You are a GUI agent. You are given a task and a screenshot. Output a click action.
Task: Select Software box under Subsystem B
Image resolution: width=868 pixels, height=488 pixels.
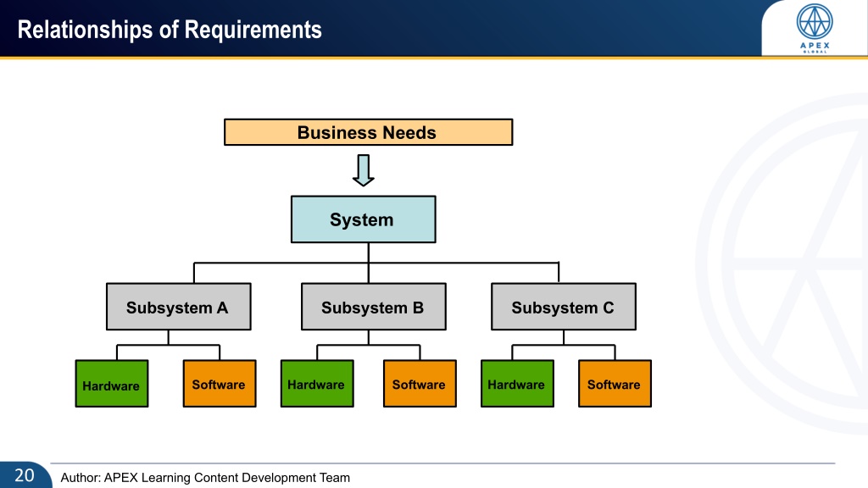[420, 384]
